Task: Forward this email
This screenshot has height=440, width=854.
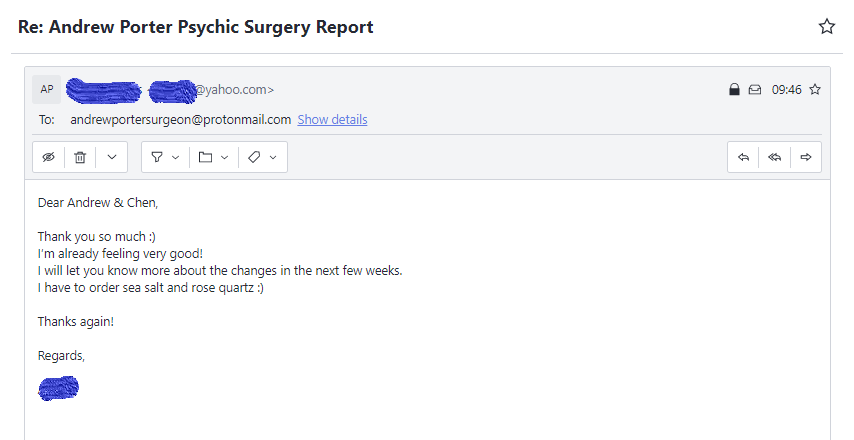Action: point(806,157)
